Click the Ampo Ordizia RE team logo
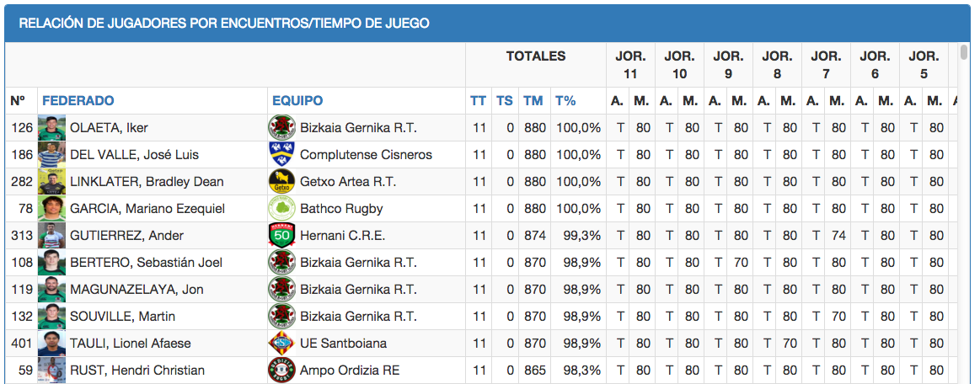Image resolution: width=980 pixels, height=384 pixels. (282, 371)
